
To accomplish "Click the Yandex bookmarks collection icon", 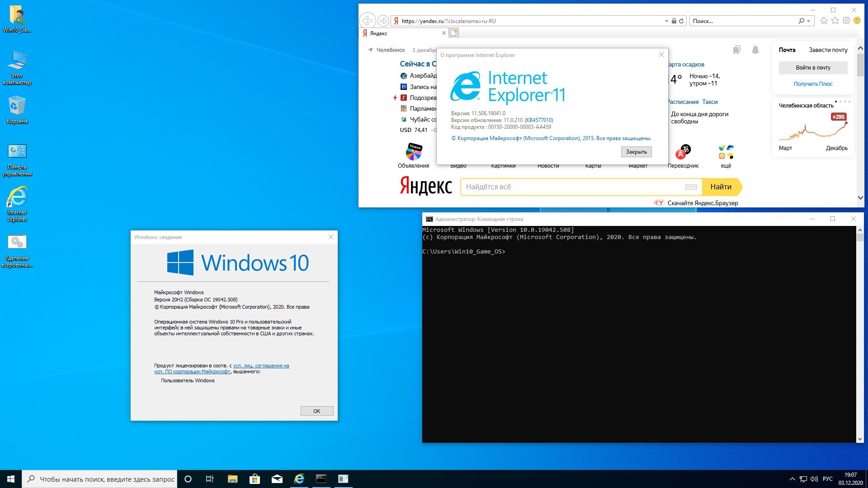I will point(736,50).
